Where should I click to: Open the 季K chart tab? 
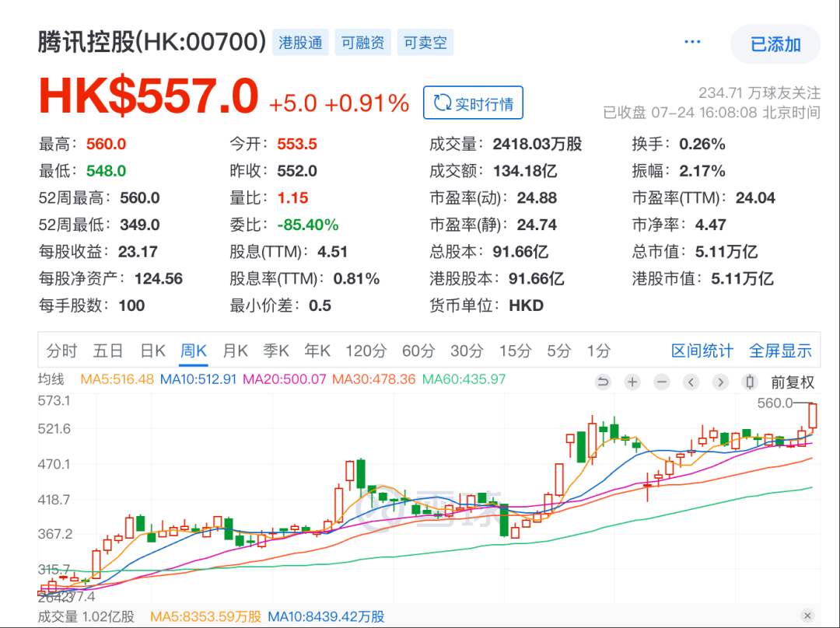coord(276,351)
